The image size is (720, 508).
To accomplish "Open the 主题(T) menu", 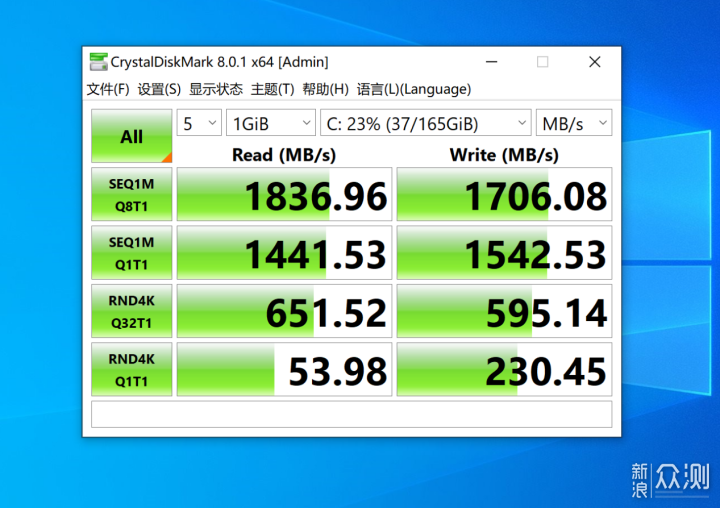I will tap(272, 89).
